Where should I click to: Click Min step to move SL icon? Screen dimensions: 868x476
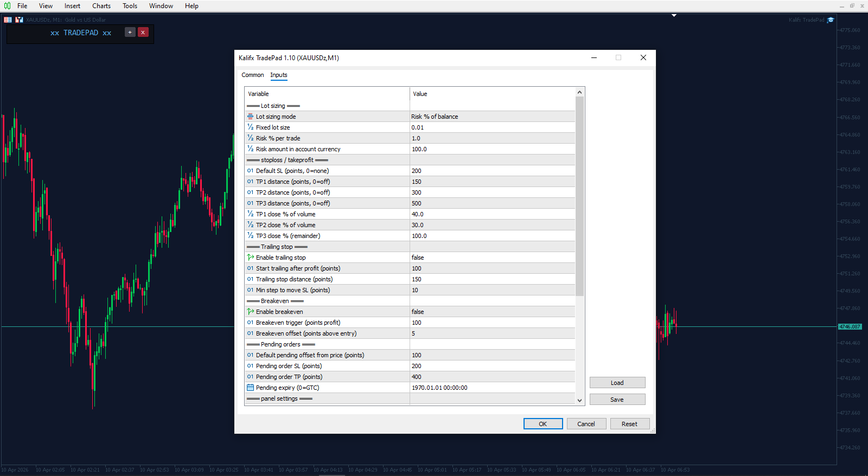pos(250,290)
